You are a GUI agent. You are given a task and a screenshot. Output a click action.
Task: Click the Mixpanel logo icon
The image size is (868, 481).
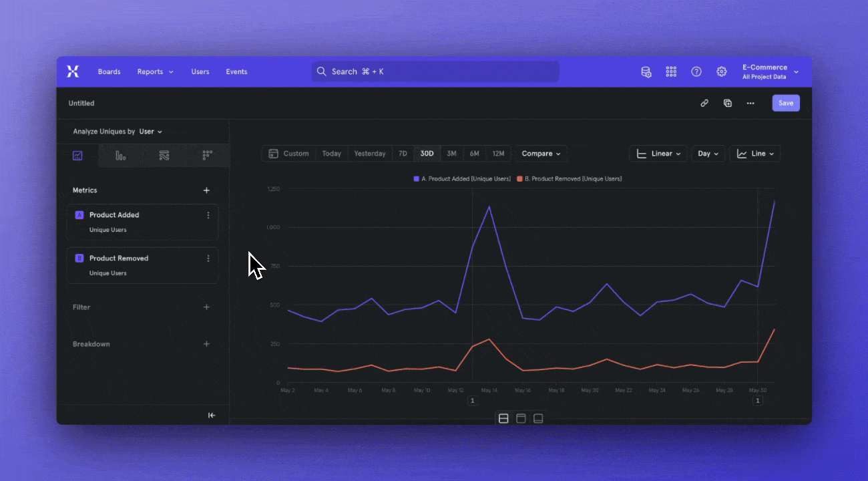(x=73, y=71)
